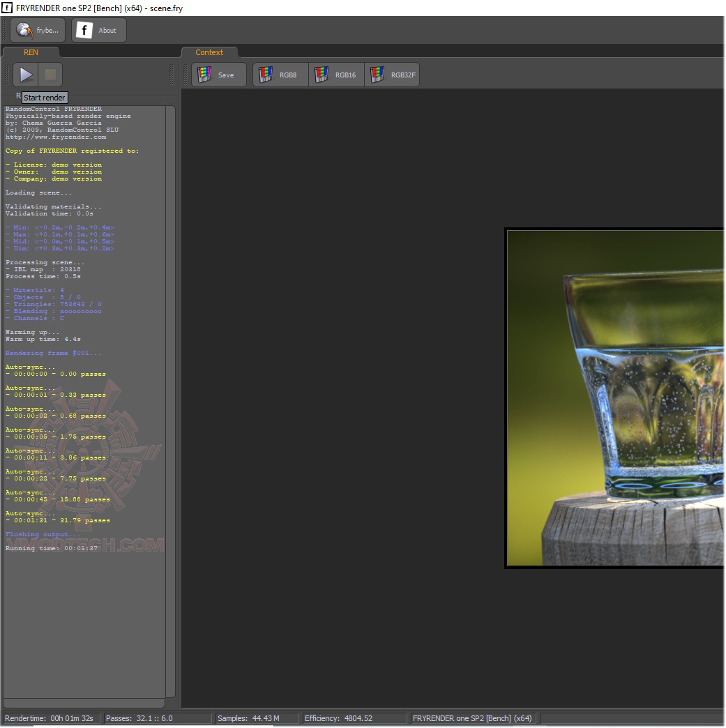Click the 'Warm up time: 4.4s' log line
The width and height of the screenshot is (726, 728).
pyautogui.click(x=43, y=340)
